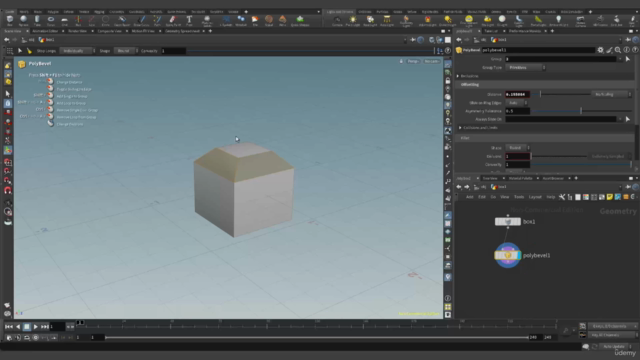Click the back arrow in network editor path bar
Image resolution: width=640 pixels, height=360 pixels.
pyautogui.click(x=459, y=187)
